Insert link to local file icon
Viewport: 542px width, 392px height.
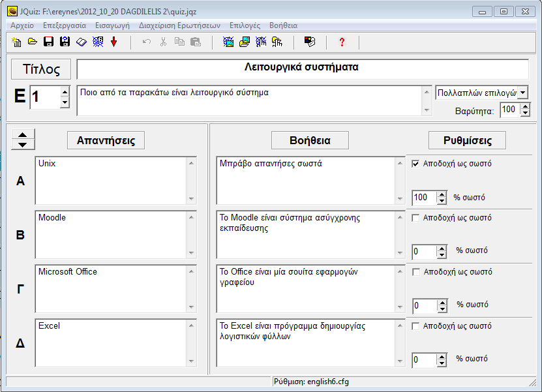(277, 42)
